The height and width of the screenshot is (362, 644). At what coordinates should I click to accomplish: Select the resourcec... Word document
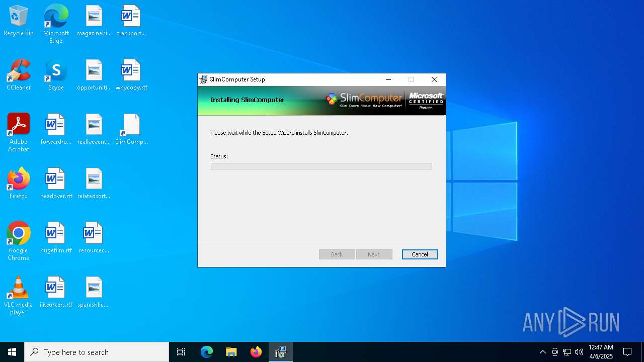(x=94, y=238)
